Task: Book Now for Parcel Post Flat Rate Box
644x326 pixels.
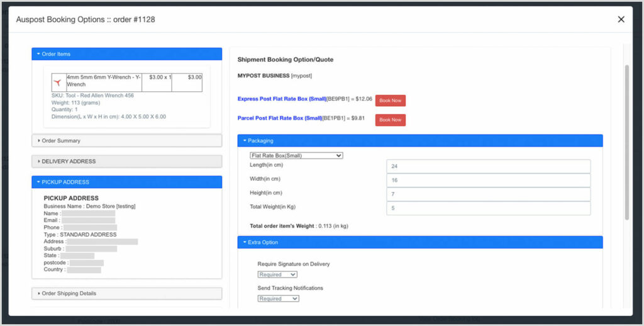Action: [390, 120]
